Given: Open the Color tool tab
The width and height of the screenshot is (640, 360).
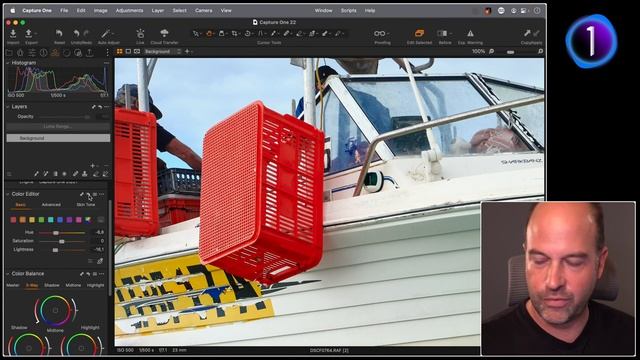Looking at the screenshot, I should point(55,52).
